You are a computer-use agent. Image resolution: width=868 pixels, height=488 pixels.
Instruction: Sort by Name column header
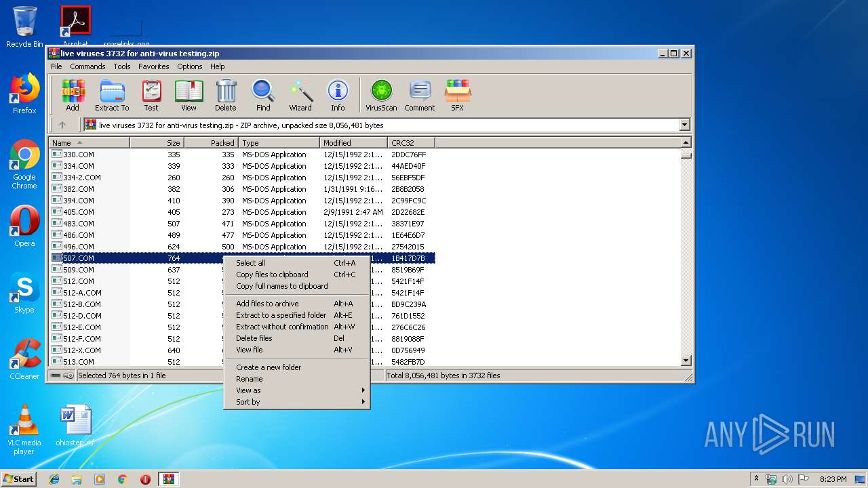89,143
